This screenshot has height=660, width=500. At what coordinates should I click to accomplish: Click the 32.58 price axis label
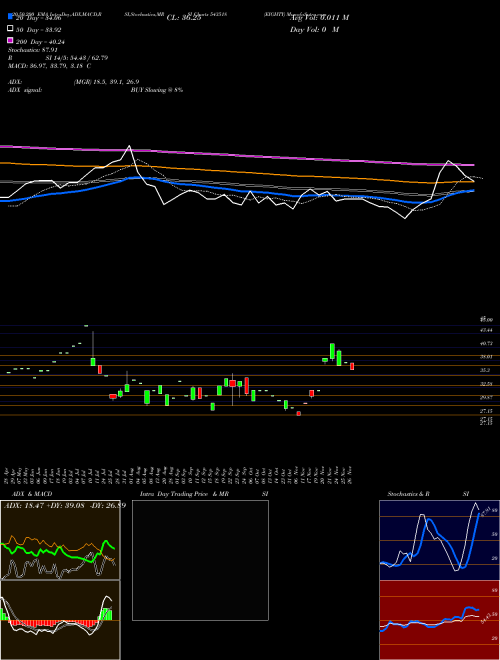(x=487, y=384)
